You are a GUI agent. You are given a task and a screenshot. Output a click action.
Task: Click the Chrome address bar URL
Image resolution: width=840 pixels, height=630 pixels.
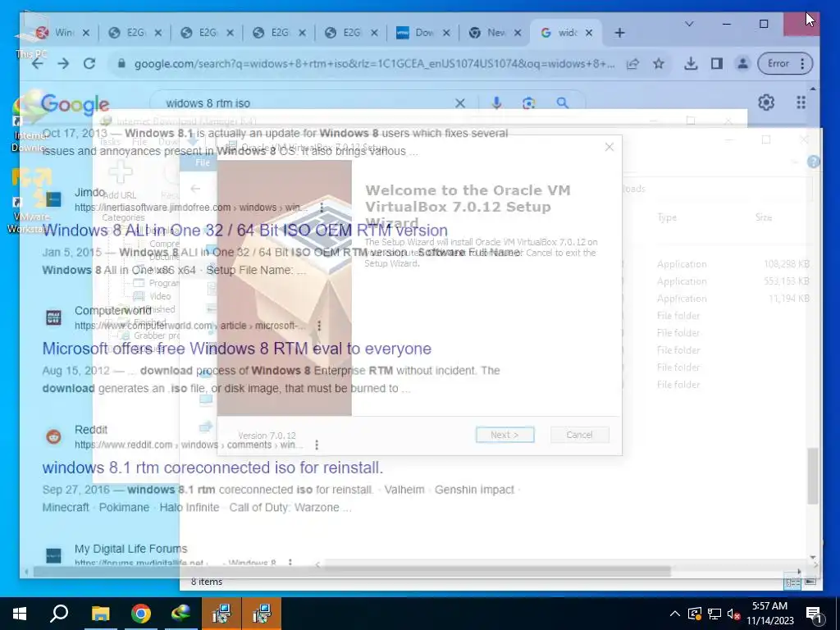click(374, 64)
